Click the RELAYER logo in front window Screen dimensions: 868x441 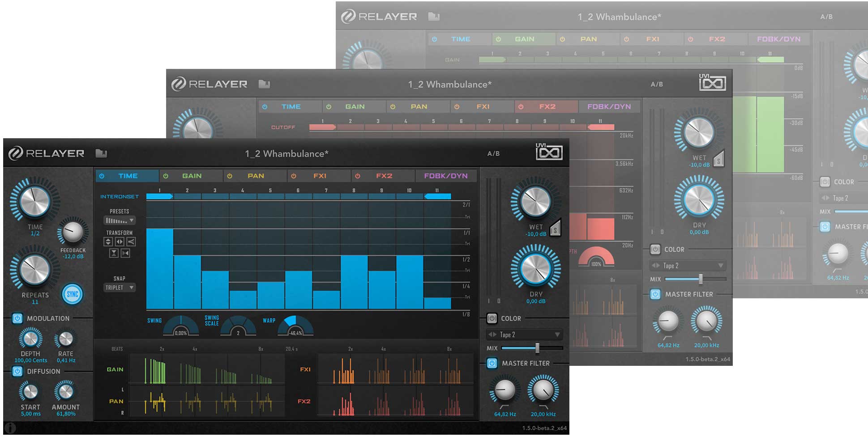(47, 153)
